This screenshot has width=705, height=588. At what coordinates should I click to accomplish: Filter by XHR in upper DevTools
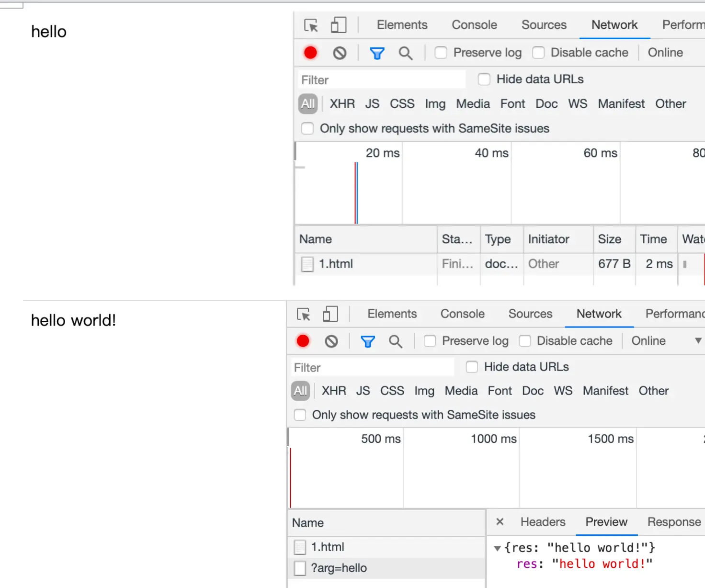tap(342, 104)
